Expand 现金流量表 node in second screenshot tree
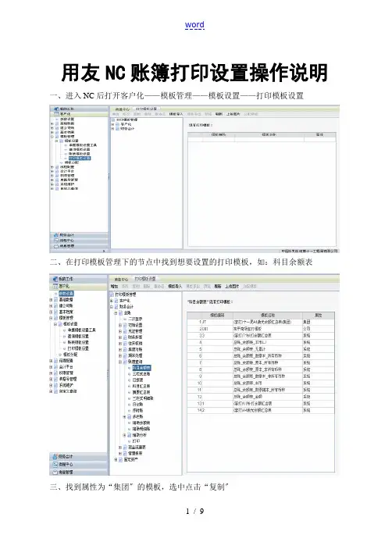This screenshot has width=392, height=553. [x=120, y=448]
